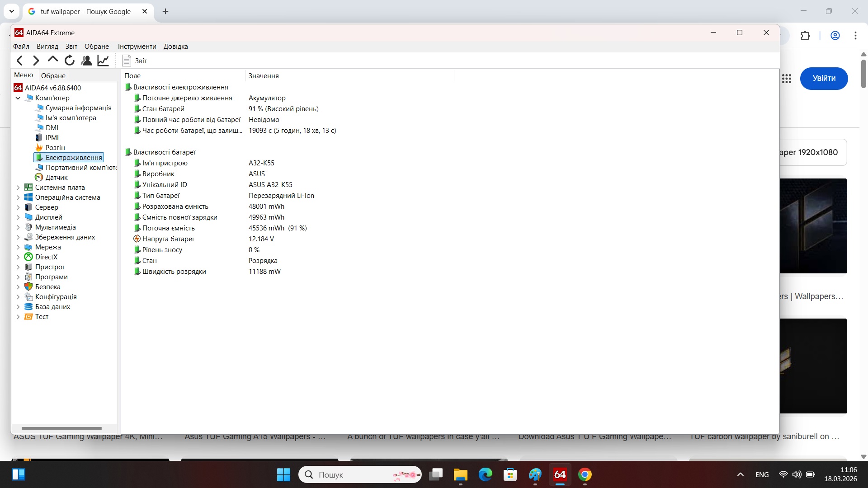Switch to the Обране tab above the sidebar
The height and width of the screenshot is (488, 868).
point(53,75)
